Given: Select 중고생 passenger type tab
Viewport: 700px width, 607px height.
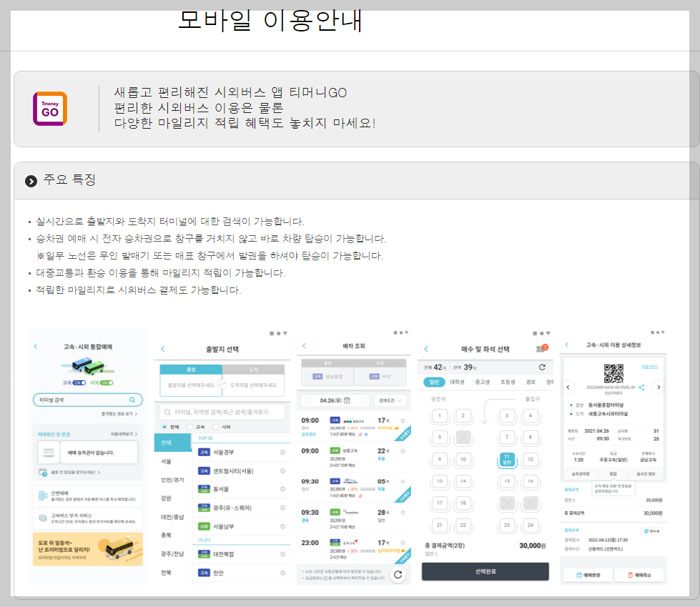Looking at the screenshot, I should pyautogui.click(x=482, y=382).
